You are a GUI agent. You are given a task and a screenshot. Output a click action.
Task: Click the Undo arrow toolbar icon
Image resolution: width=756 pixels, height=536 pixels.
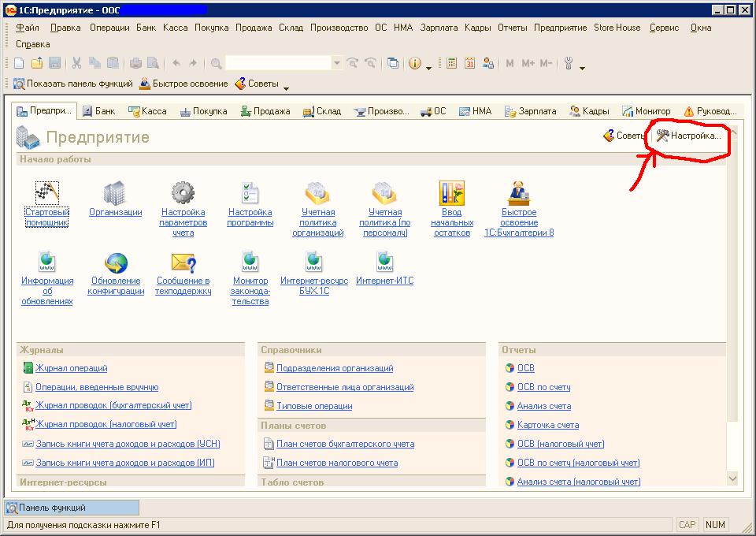tap(176, 63)
